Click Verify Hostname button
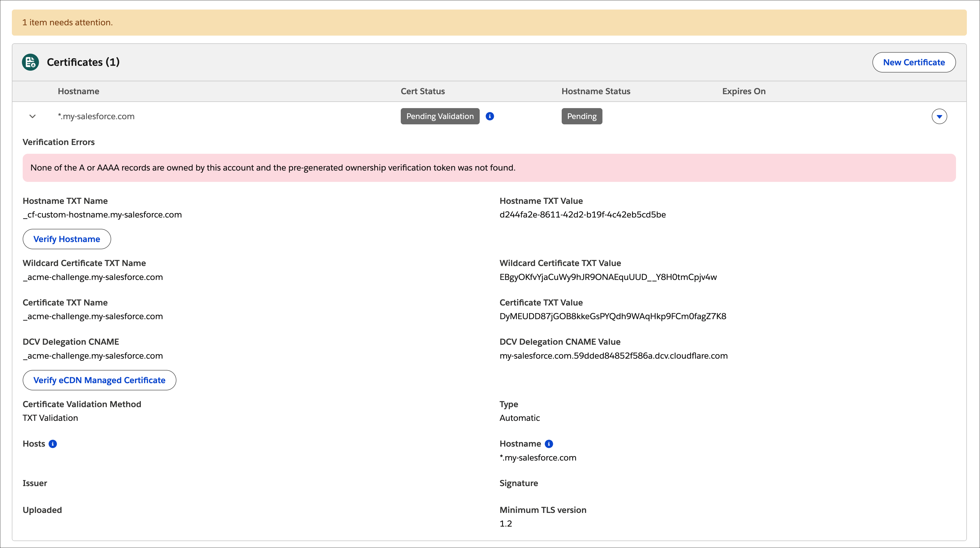Screen dimensions: 980x548 (x=67, y=239)
